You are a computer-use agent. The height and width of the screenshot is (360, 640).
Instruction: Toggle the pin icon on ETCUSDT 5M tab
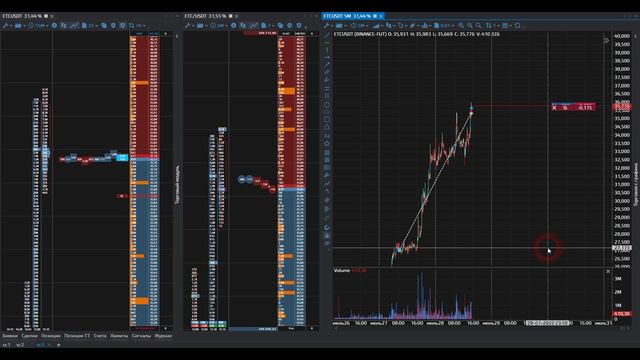tap(375, 16)
